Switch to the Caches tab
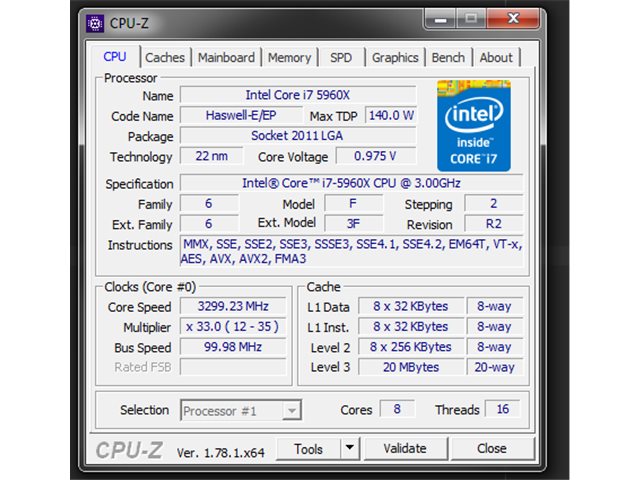 click(x=165, y=58)
